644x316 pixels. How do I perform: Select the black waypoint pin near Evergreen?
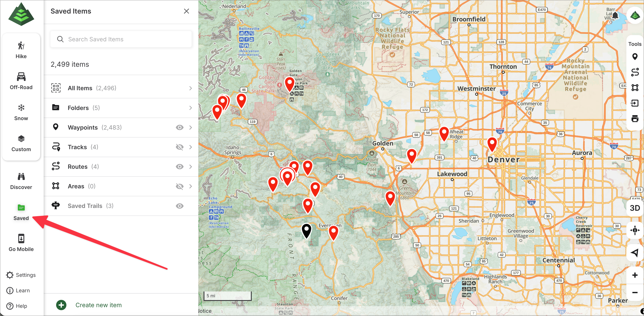[x=306, y=231]
